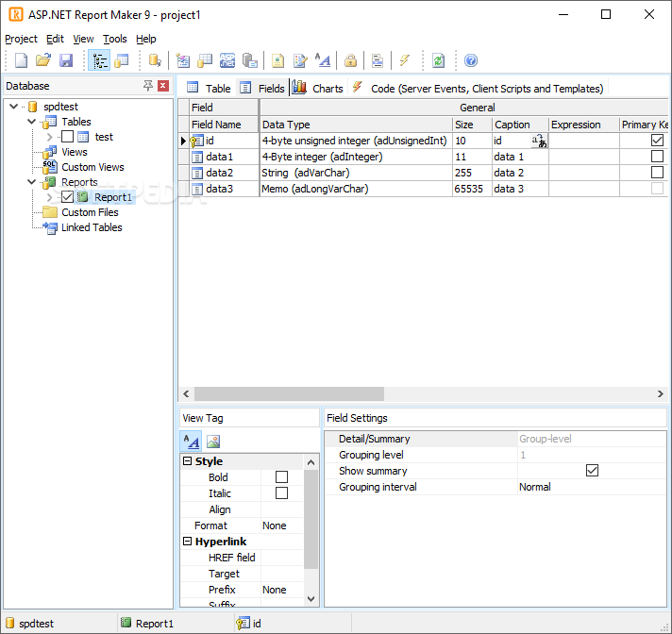This screenshot has height=634, width=672.
Task: Toggle the Show summary checkbox
Action: [592, 471]
